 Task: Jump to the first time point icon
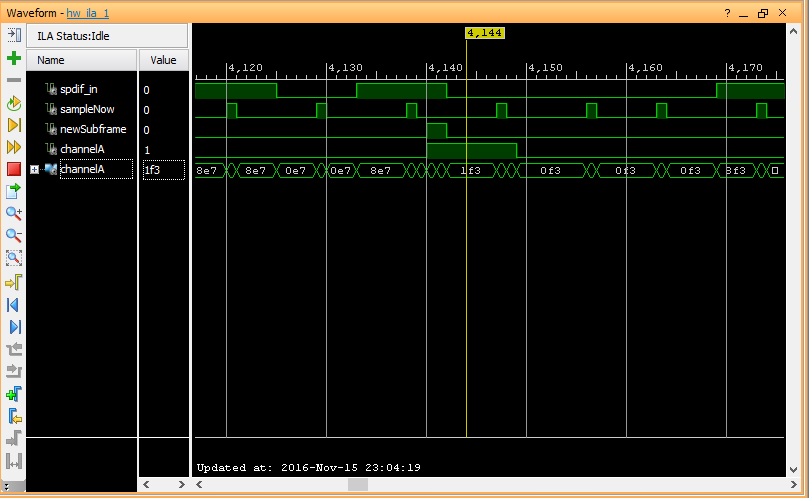tap(14, 304)
